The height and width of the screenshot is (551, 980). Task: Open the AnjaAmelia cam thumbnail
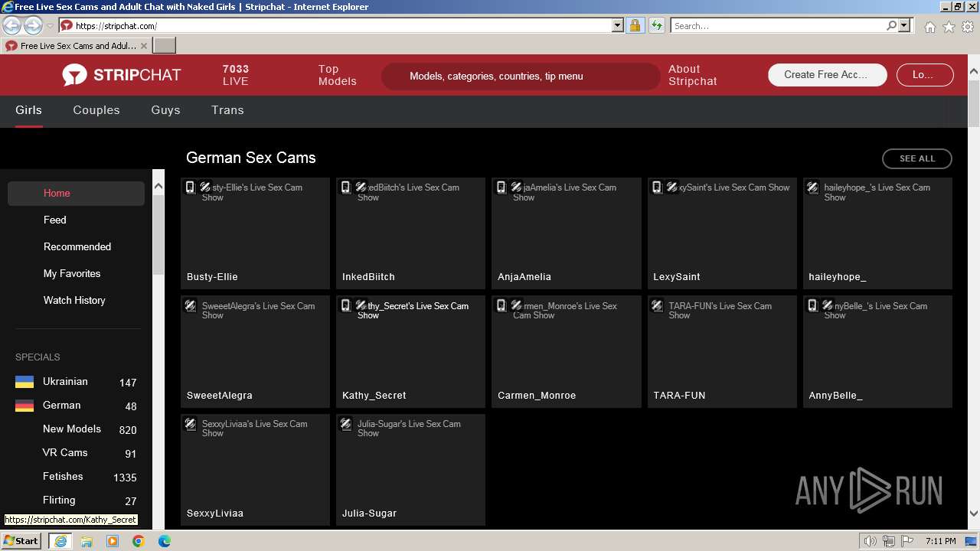pos(567,233)
